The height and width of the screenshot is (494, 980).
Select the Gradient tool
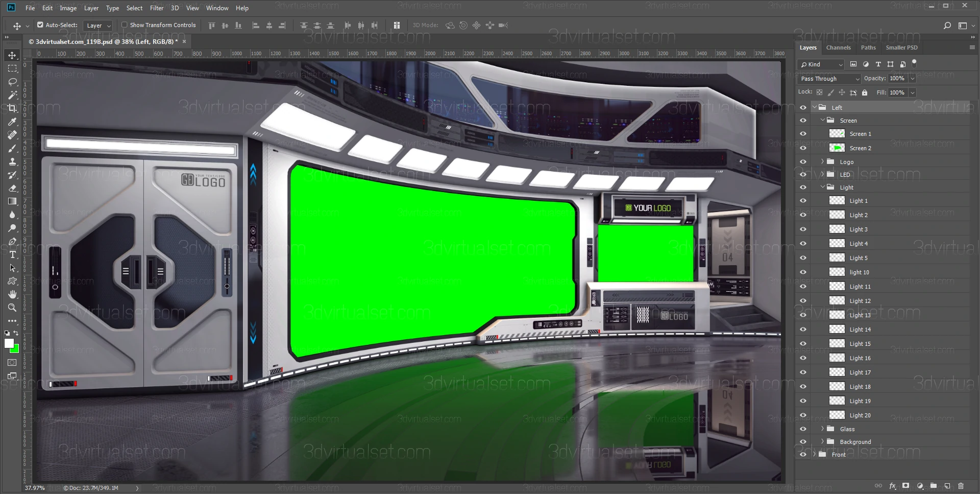[12, 201]
